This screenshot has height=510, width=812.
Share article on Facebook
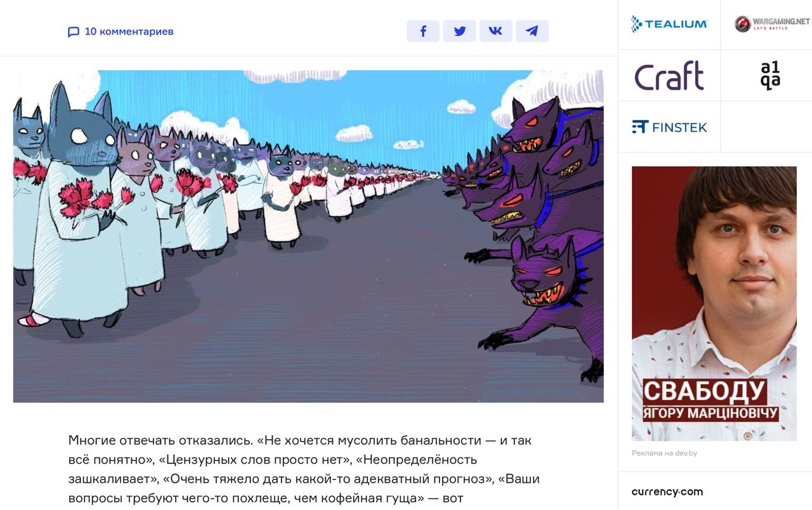423,31
